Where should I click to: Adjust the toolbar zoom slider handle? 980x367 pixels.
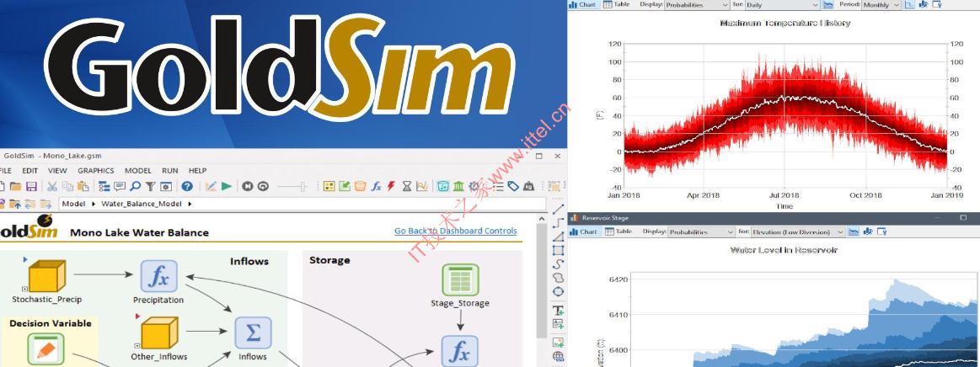coord(303,187)
